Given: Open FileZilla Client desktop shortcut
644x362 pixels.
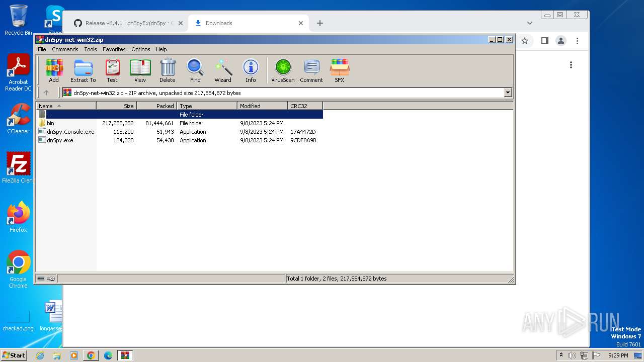Looking at the screenshot, I should coord(18,167).
